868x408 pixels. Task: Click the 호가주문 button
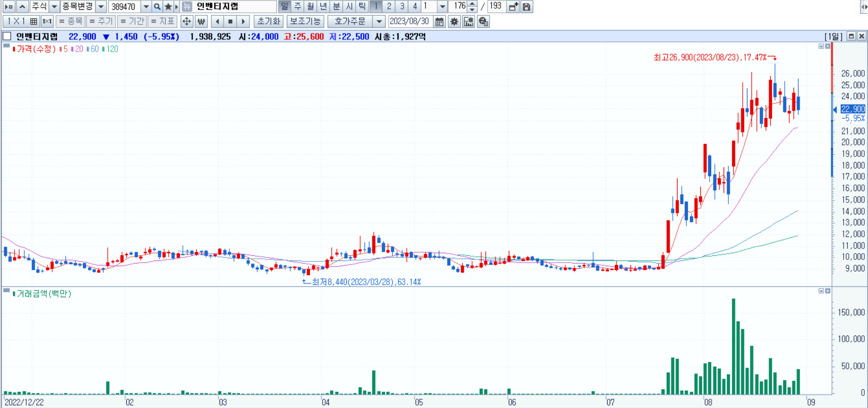coord(350,21)
